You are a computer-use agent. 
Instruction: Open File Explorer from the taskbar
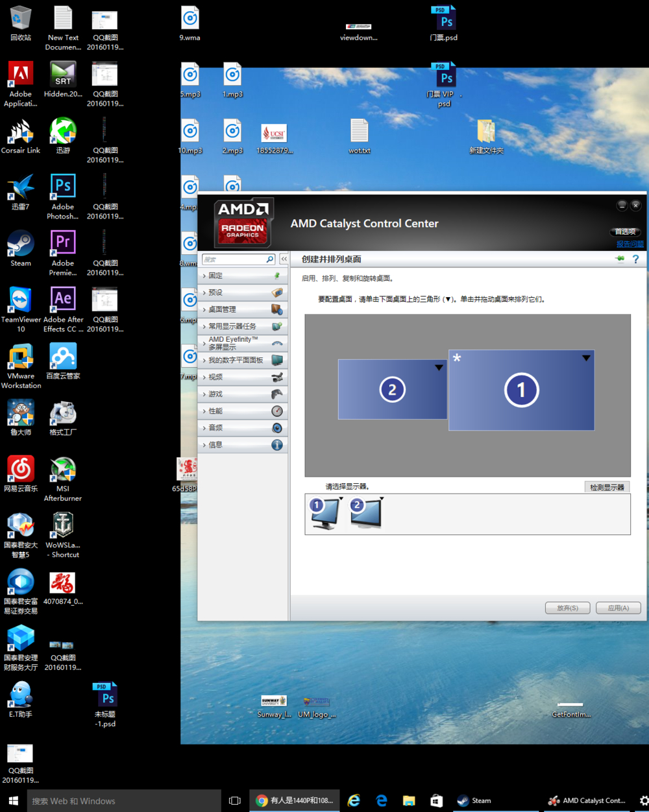tap(409, 801)
